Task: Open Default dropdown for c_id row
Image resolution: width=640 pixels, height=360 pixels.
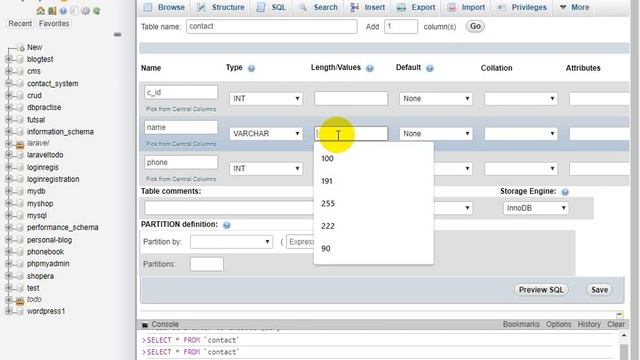Action: point(436,99)
